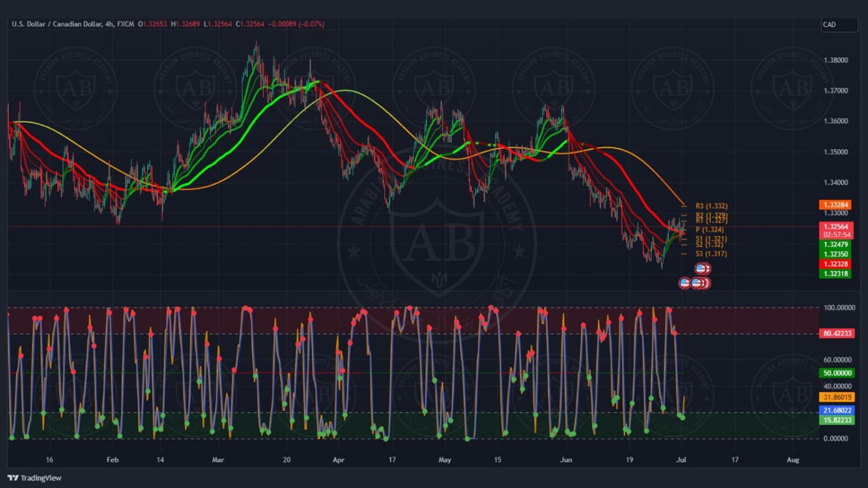Click the upper US flag economic event marker

click(x=701, y=268)
